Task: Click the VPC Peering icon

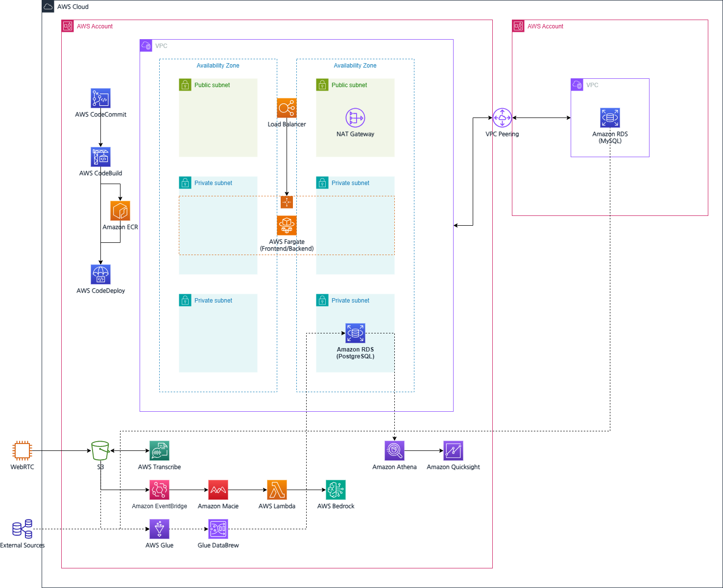Action: [502, 118]
